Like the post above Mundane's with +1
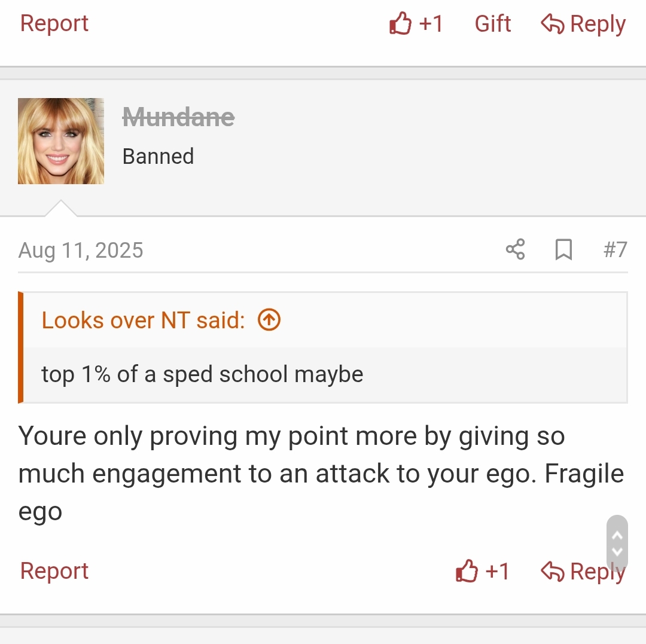This screenshot has height=644, width=646. point(416,24)
